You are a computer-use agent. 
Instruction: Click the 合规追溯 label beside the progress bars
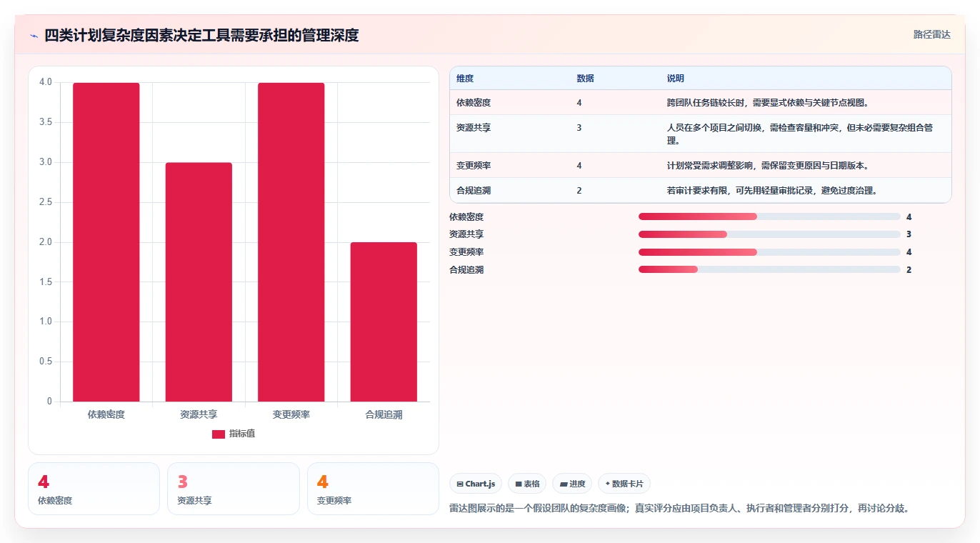[466, 270]
